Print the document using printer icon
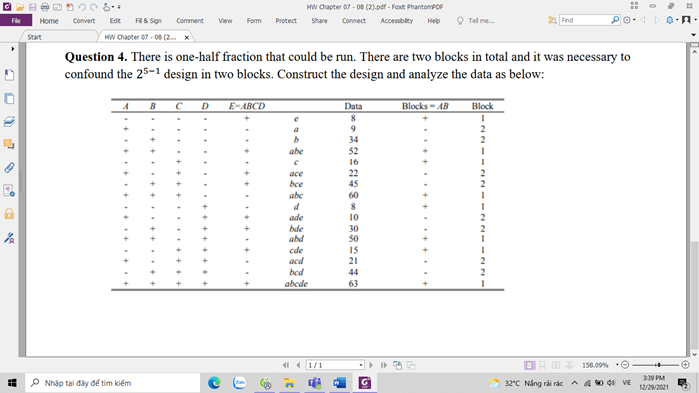The width and height of the screenshot is (699, 393). (x=45, y=7)
